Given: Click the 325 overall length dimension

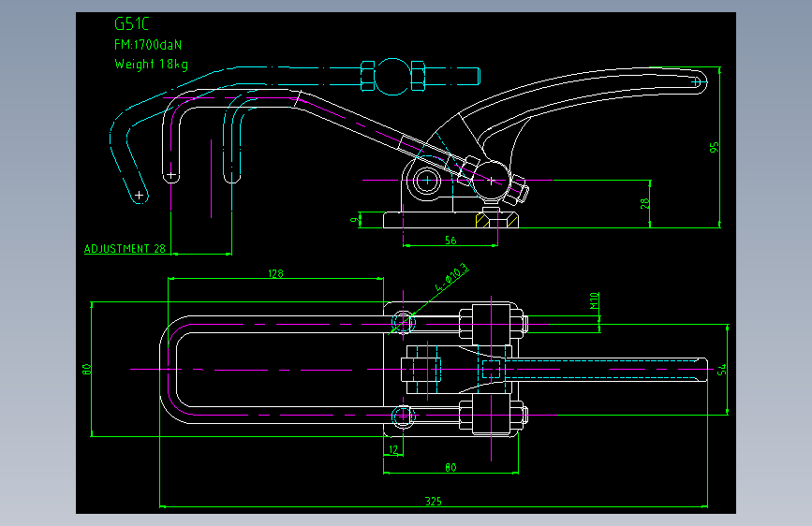Looking at the screenshot, I should click(x=434, y=501).
